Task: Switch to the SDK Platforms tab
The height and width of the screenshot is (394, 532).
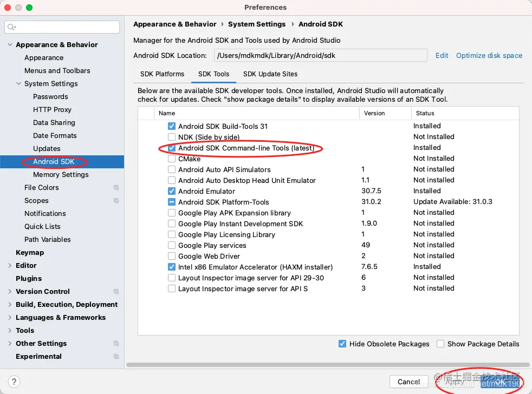Action: [162, 74]
